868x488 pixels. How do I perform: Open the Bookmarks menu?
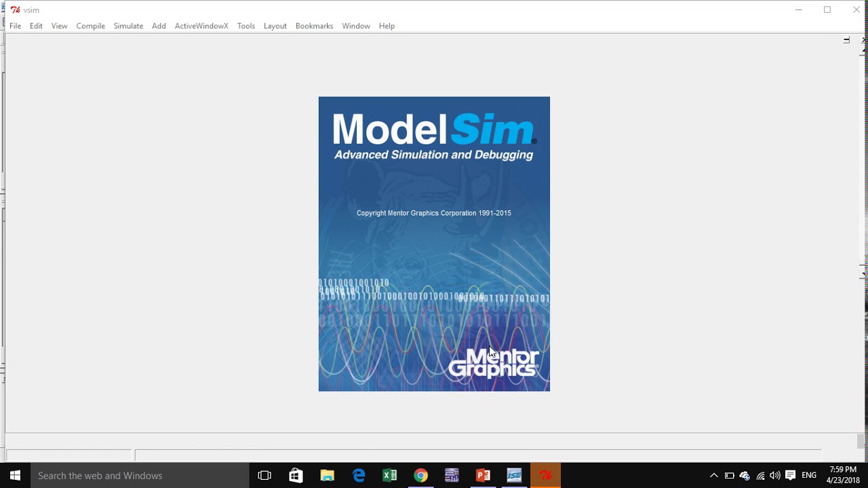pyautogui.click(x=314, y=26)
